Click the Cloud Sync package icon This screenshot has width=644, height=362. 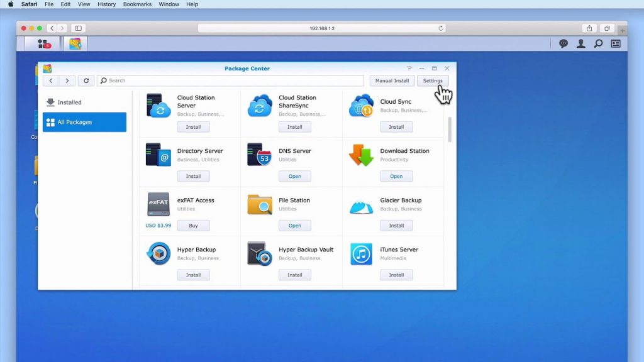click(x=361, y=106)
